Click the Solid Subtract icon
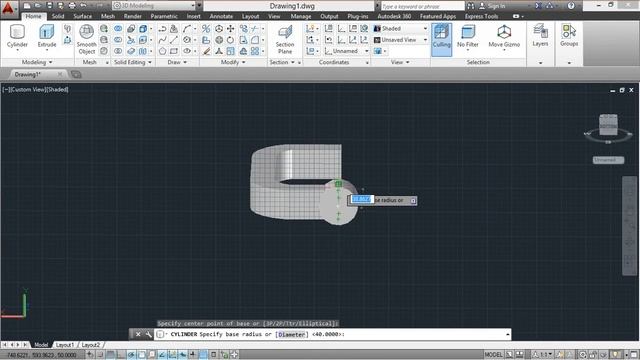 click(x=118, y=40)
